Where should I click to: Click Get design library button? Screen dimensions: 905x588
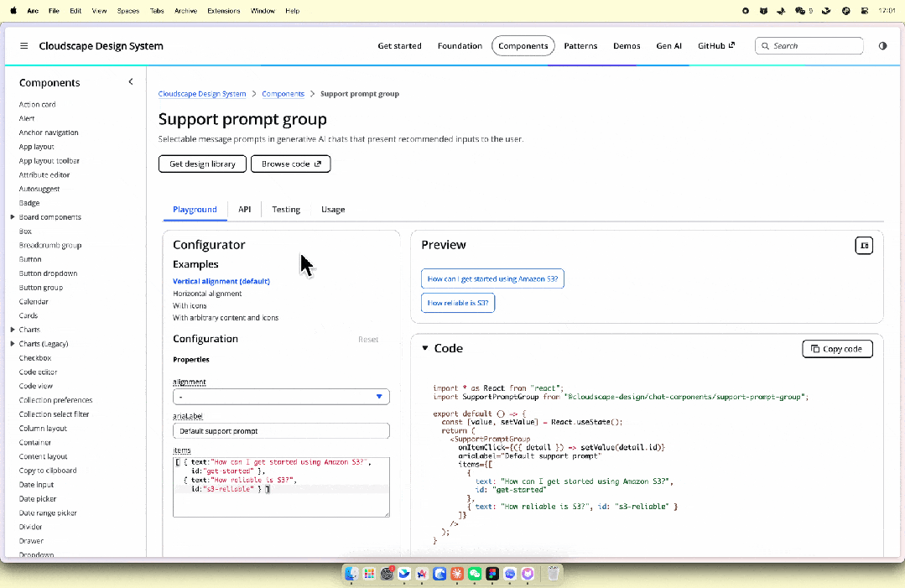[202, 164]
